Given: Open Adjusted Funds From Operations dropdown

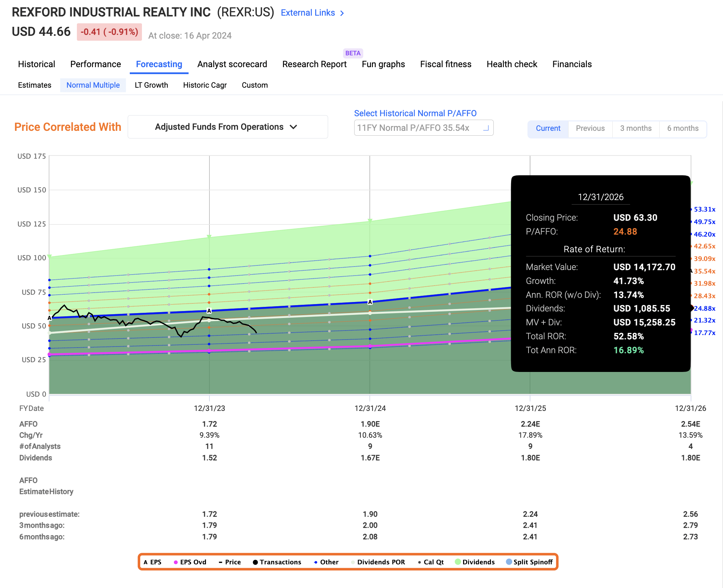Looking at the screenshot, I should click(228, 127).
